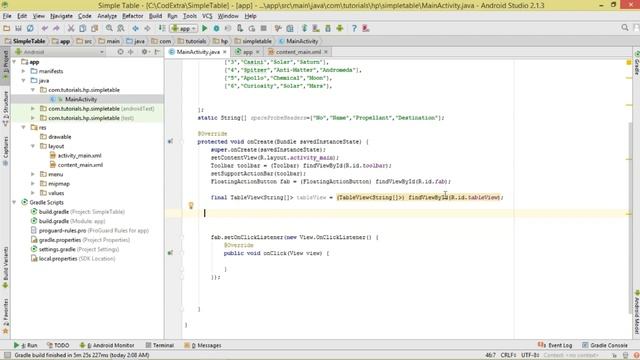Click the Stop toolbar square icon

(x=264, y=28)
